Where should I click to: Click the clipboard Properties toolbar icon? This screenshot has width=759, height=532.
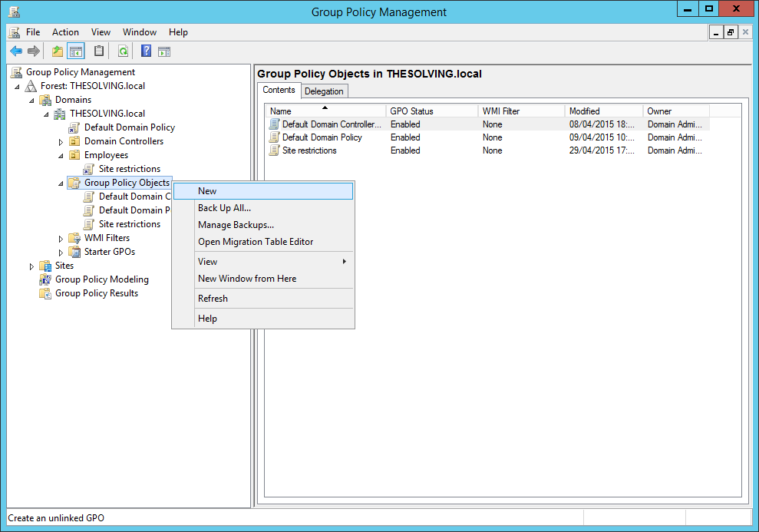pyautogui.click(x=99, y=51)
